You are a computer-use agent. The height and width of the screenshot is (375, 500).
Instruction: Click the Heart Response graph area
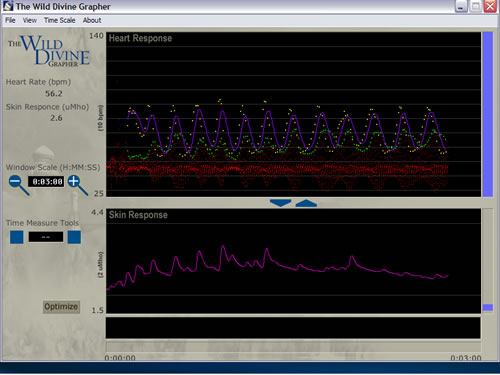point(293,114)
